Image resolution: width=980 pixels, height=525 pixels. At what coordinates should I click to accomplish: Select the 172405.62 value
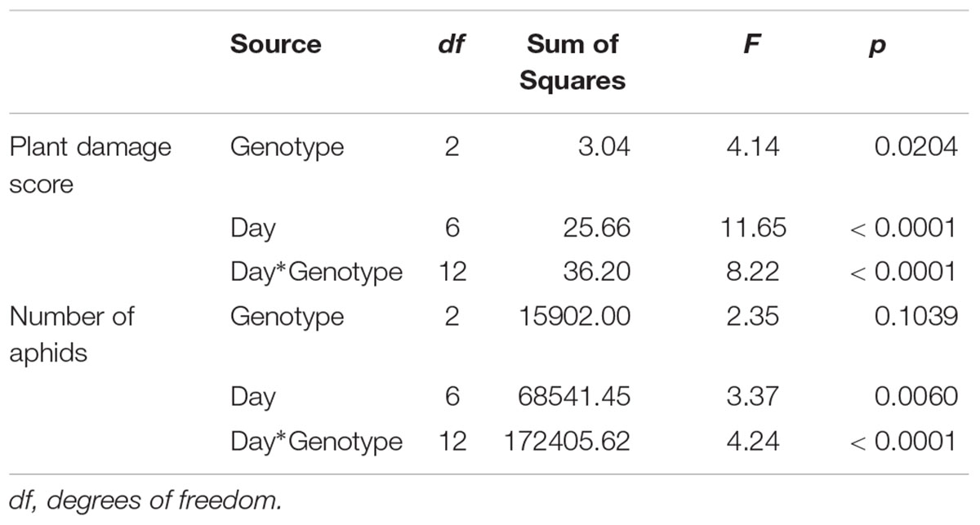coord(566,441)
